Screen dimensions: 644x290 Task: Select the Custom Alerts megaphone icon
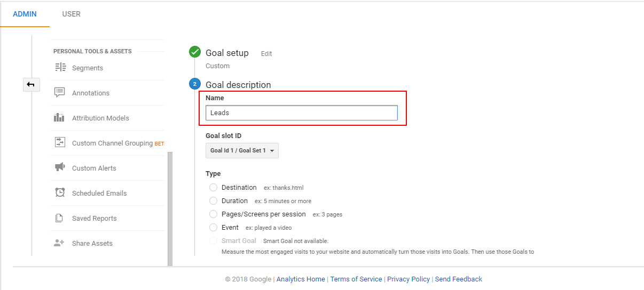[60, 167]
